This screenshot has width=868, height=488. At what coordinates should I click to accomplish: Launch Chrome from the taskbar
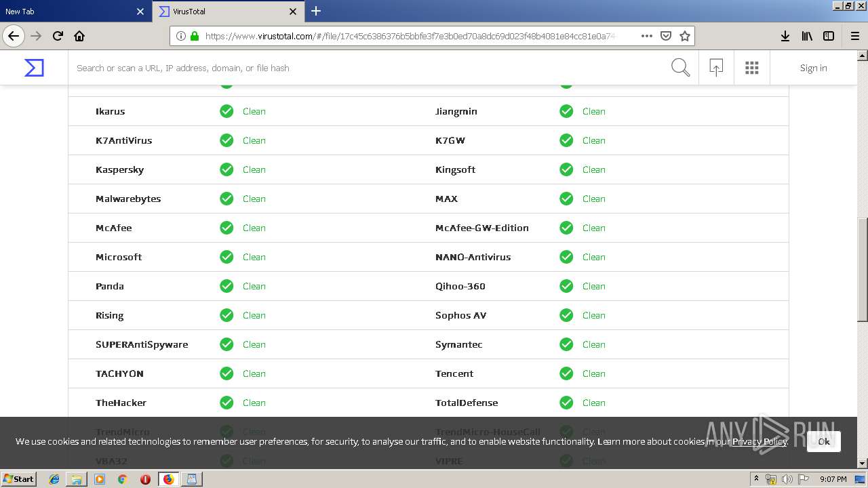pyautogui.click(x=122, y=479)
